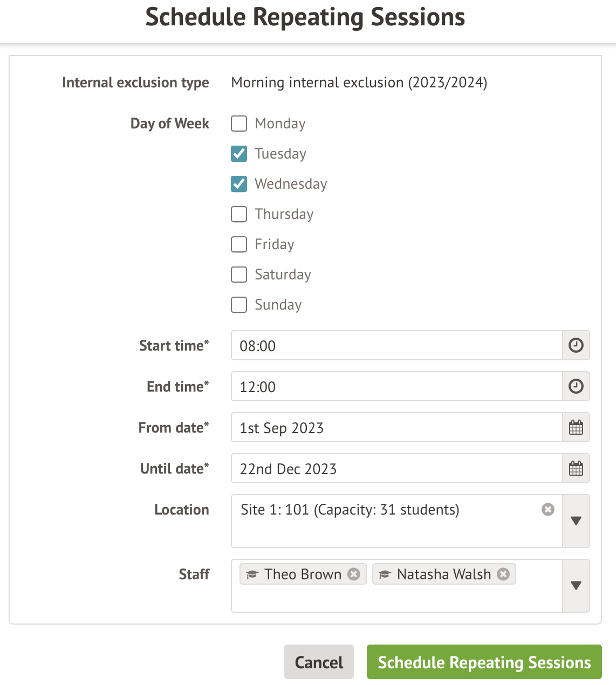This screenshot has height=685, width=616.
Task: Check the Monday checkbox
Action: pos(239,124)
